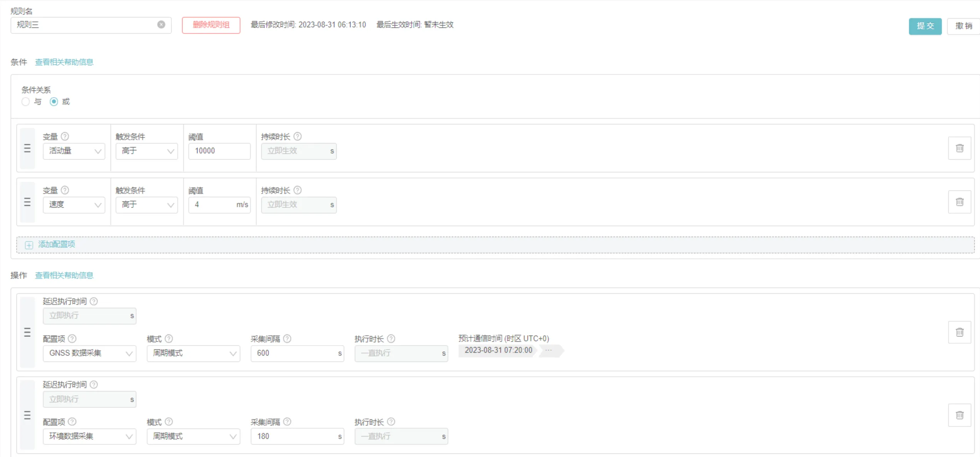980x457 pixels.
Task: Open help link next to 条件 heading
Action: (x=64, y=62)
